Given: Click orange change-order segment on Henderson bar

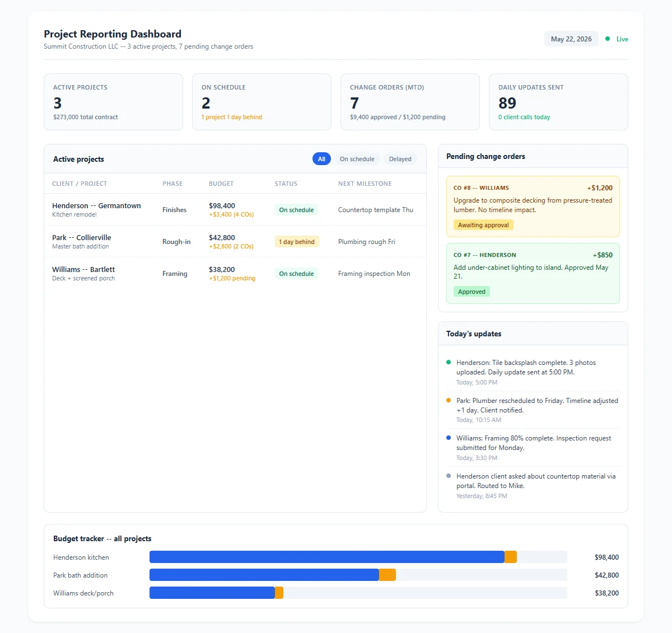Looking at the screenshot, I should click(x=511, y=557).
